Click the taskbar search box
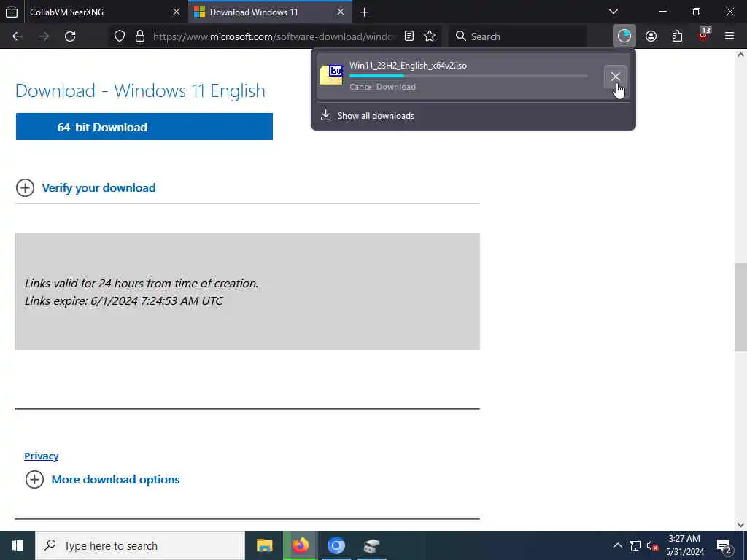 click(x=140, y=545)
